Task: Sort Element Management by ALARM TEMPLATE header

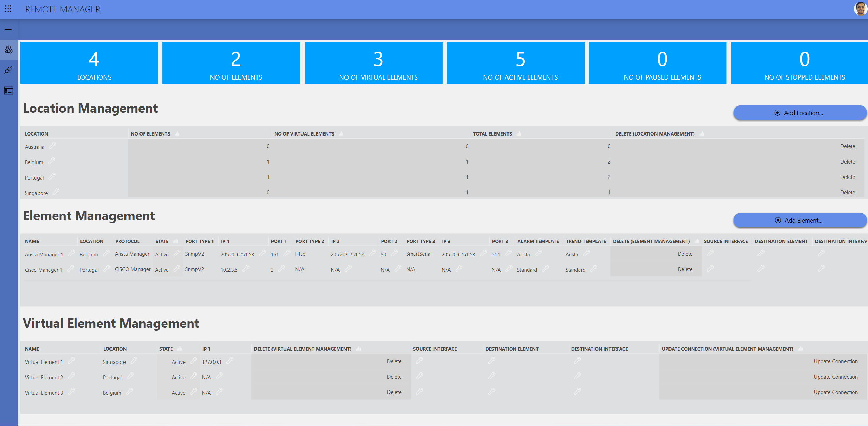Action: coord(538,241)
